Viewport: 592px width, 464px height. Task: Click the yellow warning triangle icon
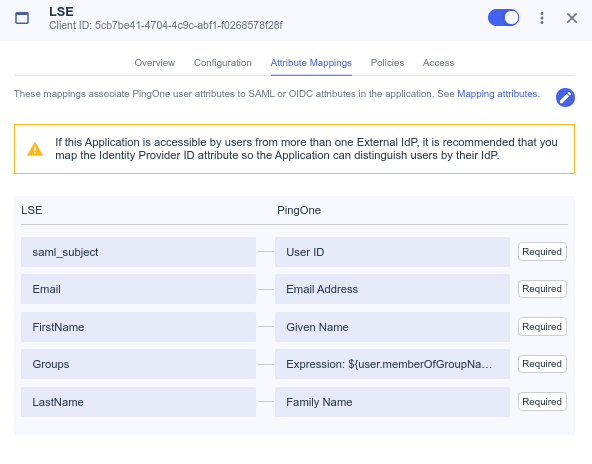coord(35,149)
